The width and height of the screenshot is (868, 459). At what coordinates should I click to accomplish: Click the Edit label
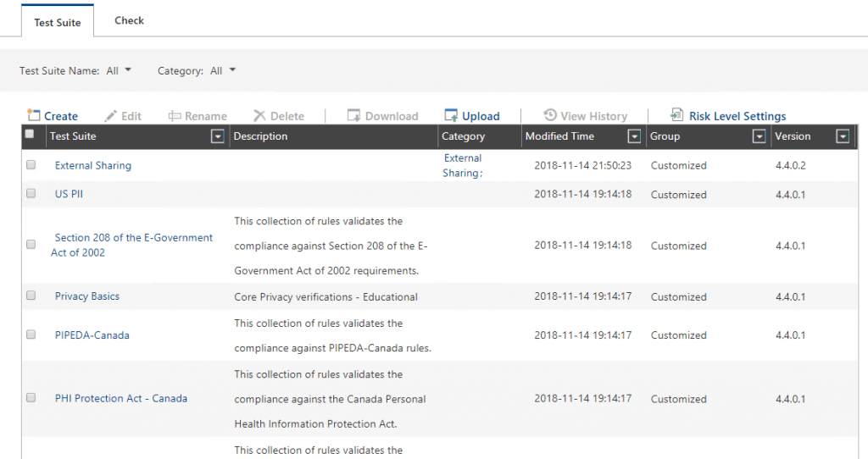(131, 116)
